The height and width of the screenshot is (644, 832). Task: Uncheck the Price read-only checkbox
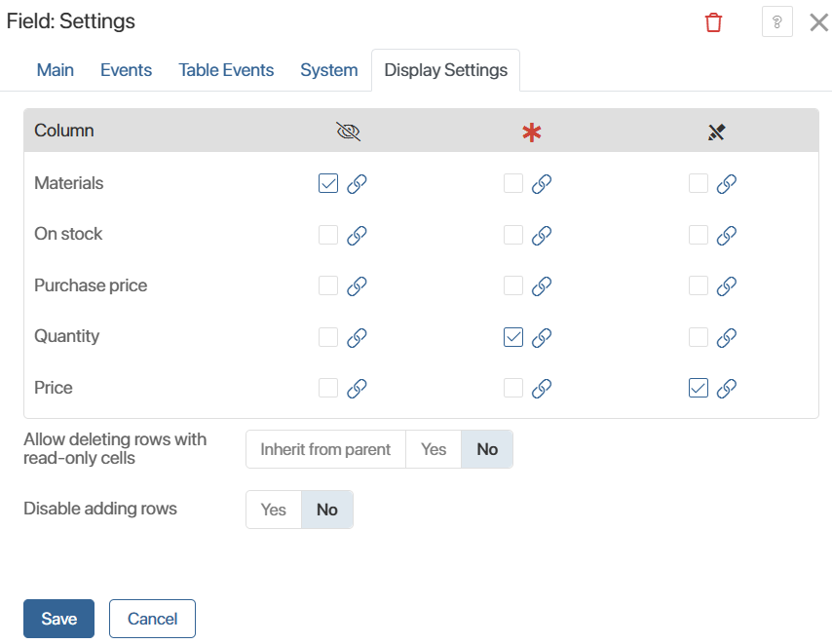click(699, 388)
